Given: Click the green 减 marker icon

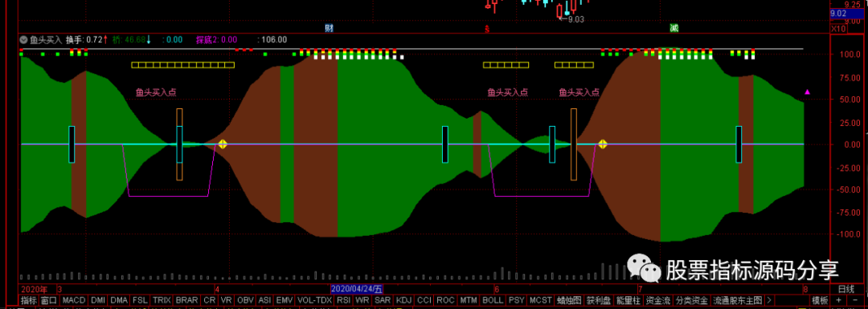Looking at the screenshot, I should tap(674, 27).
